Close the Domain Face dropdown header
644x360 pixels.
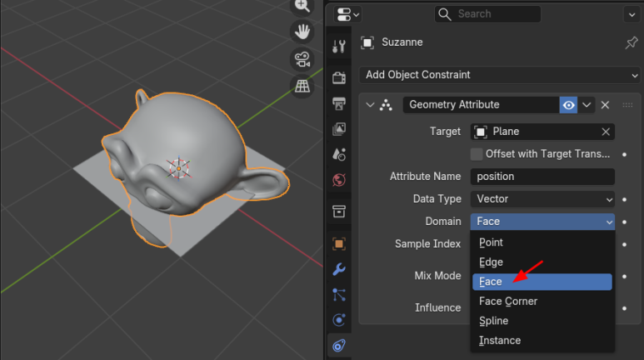(x=542, y=222)
